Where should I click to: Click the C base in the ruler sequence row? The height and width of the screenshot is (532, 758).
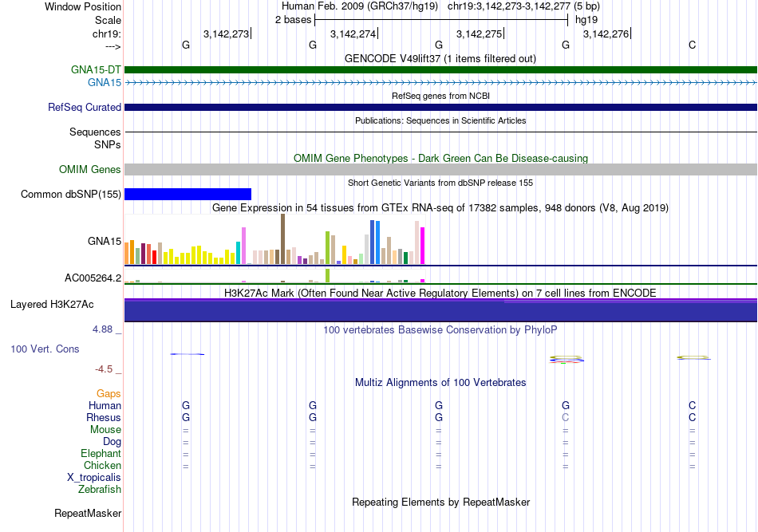coord(693,45)
